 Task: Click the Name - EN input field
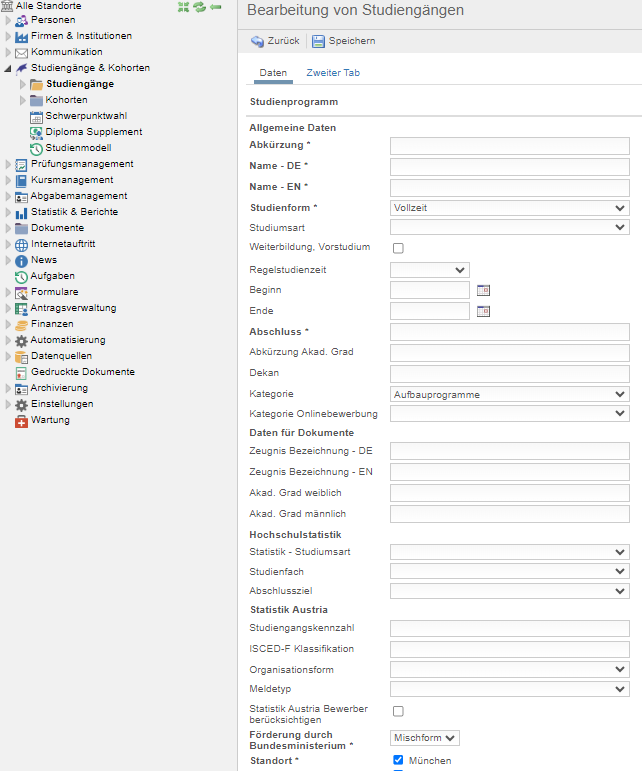click(x=510, y=188)
